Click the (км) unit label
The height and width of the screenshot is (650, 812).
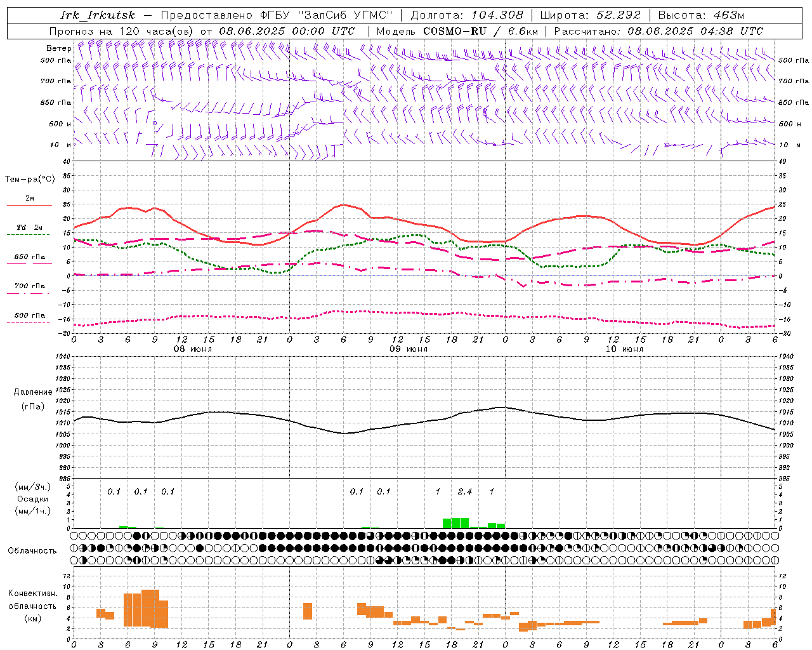[x=32, y=618]
